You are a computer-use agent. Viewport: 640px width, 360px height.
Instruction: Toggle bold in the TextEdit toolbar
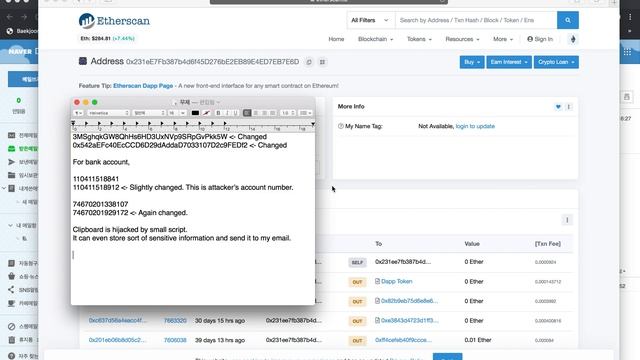[x=218, y=113]
